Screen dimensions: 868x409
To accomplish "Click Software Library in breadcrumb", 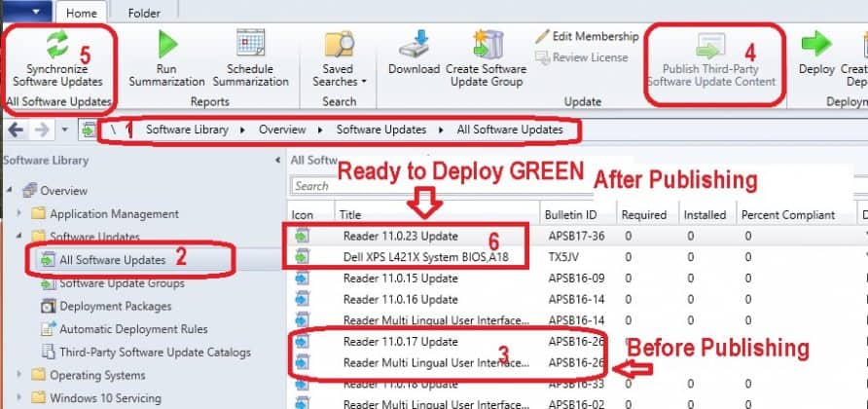I will click(187, 130).
